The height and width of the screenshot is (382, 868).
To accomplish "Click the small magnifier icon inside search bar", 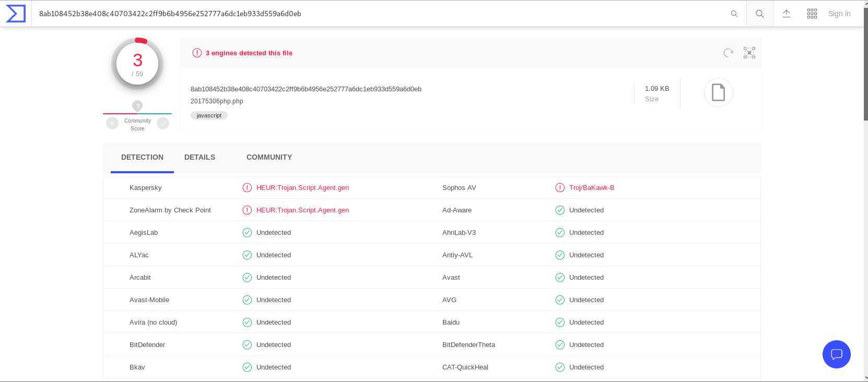I will pos(734,14).
